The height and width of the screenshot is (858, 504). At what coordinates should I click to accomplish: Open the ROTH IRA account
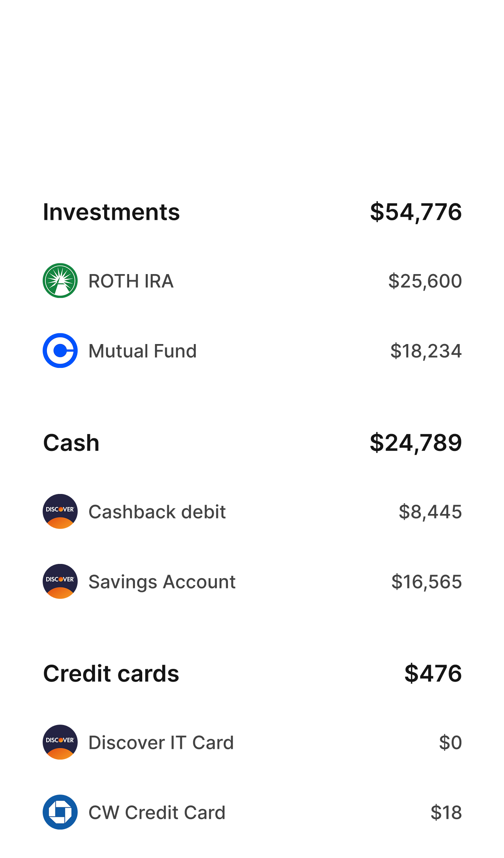pos(252,281)
